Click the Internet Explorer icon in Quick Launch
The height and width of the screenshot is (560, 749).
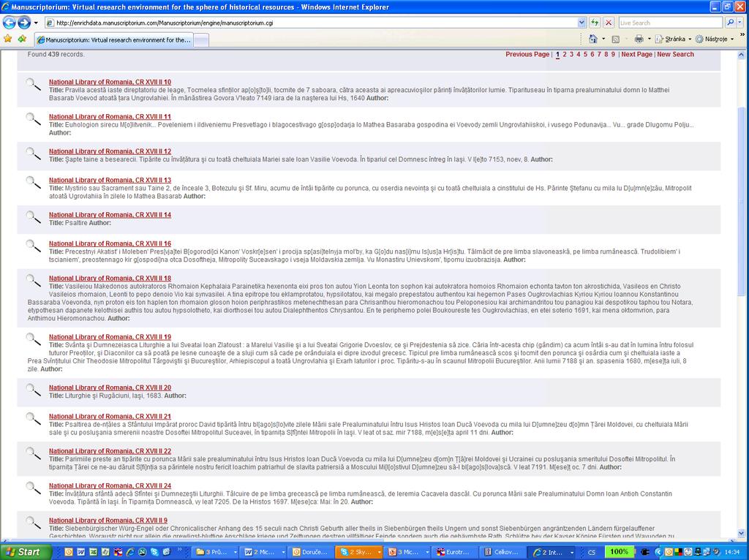tap(130, 552)
